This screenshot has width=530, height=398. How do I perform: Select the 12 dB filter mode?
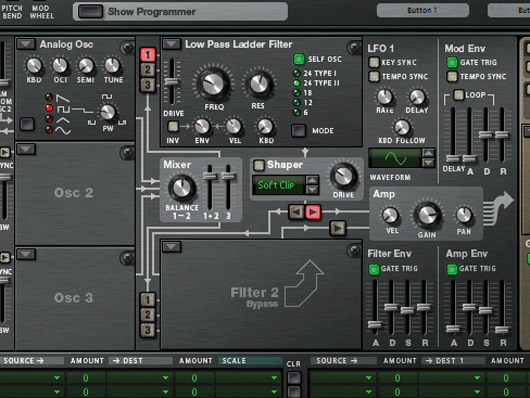(x=296, y=102)
